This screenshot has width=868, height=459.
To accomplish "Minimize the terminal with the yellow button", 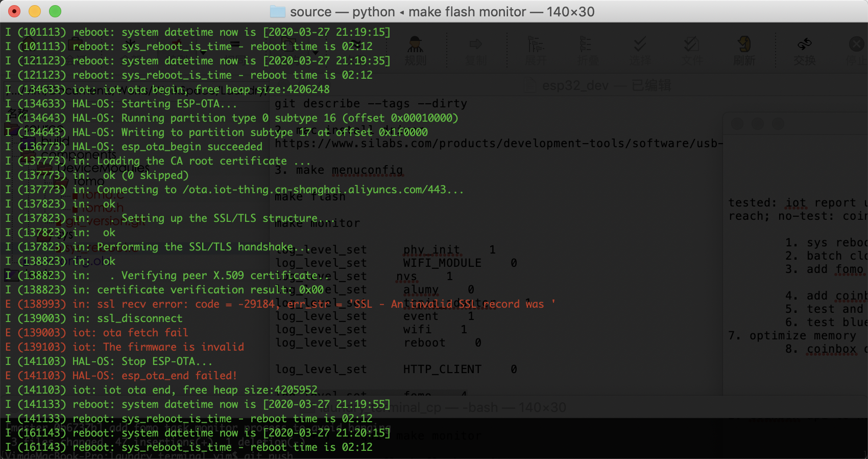I will [35, 11].
